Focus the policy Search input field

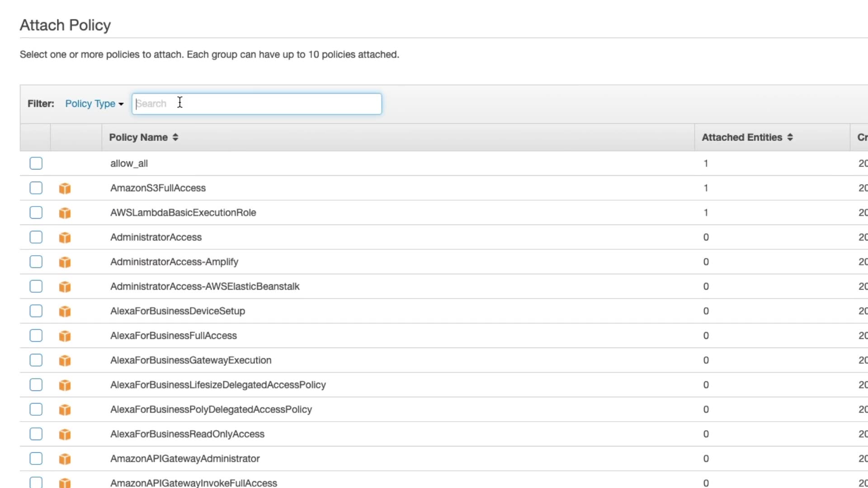click(x=256, y=104)
